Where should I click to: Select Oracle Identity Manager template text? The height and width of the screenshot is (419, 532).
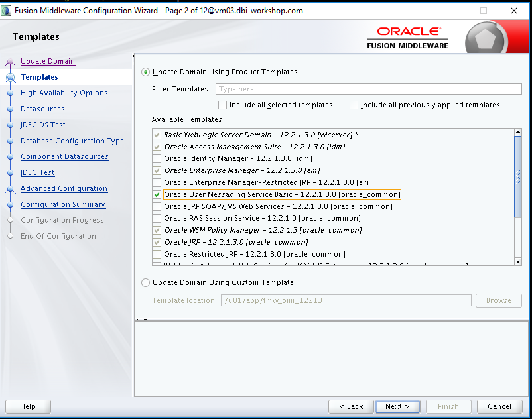[x=238, y=158]
